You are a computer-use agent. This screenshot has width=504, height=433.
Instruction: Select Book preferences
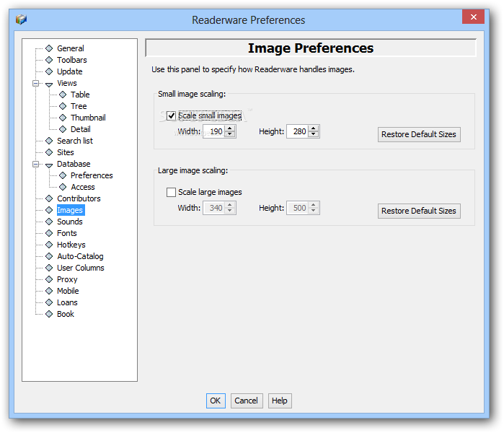pos(66,314)
